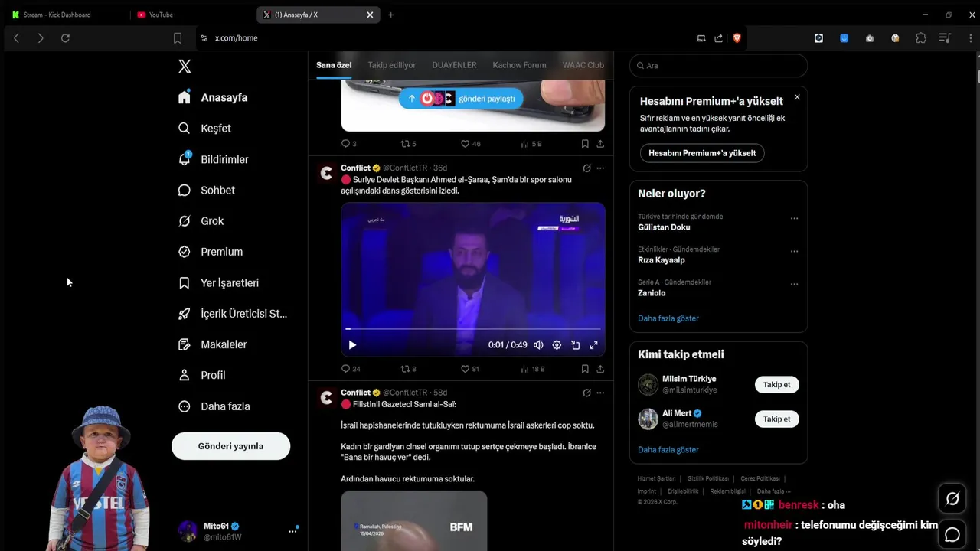Bookmark the top post with 5 B views
The width and height of the screenshot is (980, 551).
585,144
